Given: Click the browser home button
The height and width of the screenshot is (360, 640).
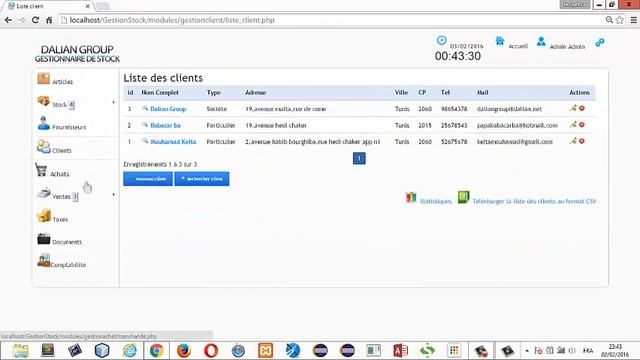Looking at the screenshot, I should [49, 20].
